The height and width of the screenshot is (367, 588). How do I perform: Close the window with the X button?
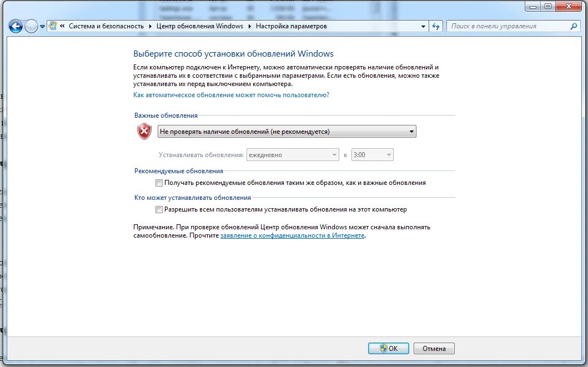point(569,6)
